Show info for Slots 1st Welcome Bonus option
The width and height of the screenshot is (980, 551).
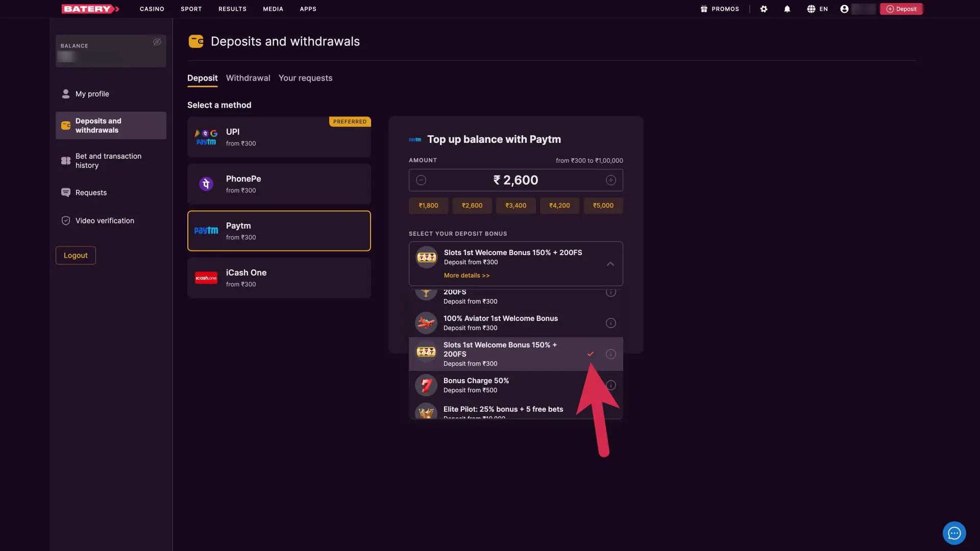pyautogui.click(x=610, y=354)
